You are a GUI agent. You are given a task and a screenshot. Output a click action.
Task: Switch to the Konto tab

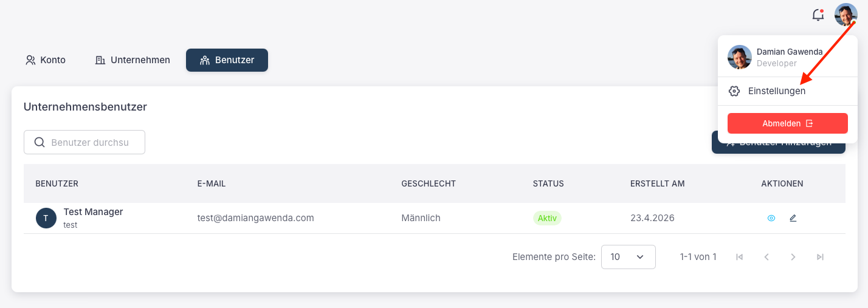[46, 60]
